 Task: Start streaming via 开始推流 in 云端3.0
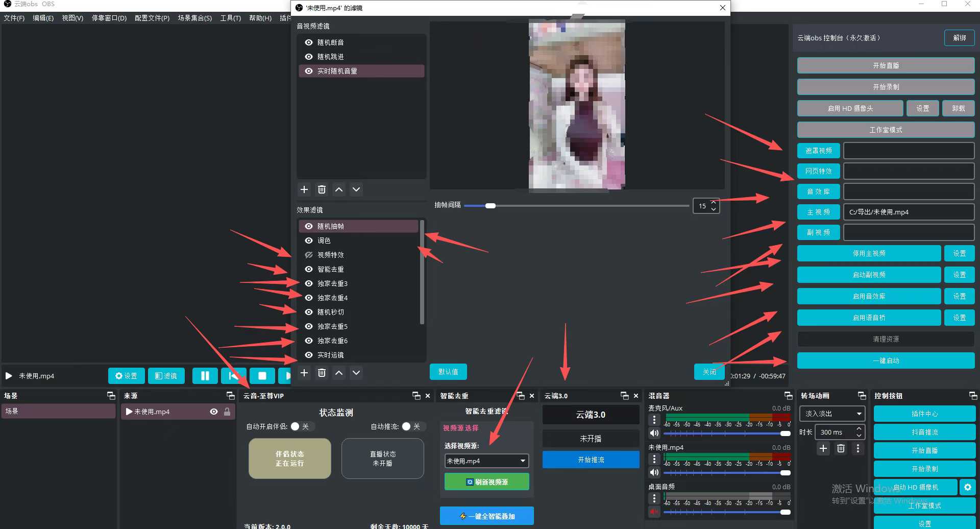coord(591,459)
